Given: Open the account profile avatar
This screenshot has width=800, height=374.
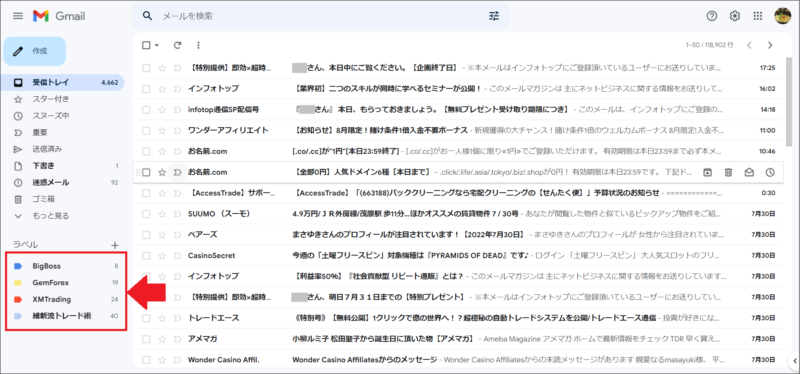Looking at the screenshot, I should pos(782,16).
